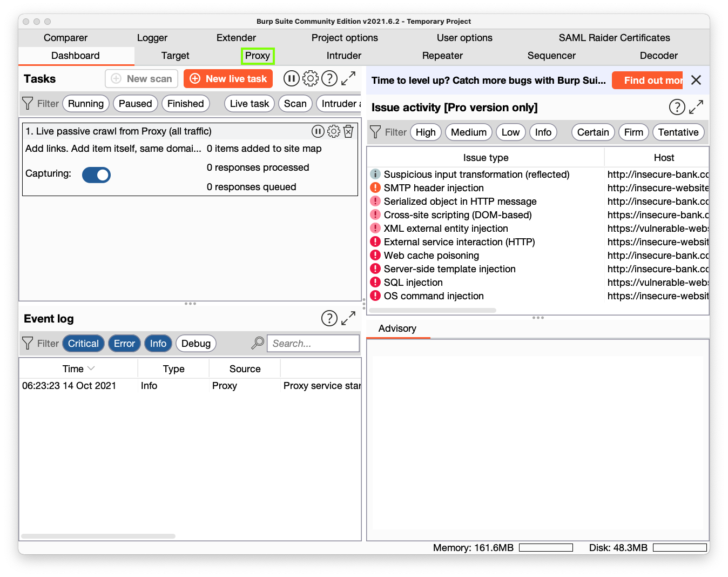The width and height of the screenshot is (728, 577).
Task: Switch to the Intruder tab
Action: 344,56
